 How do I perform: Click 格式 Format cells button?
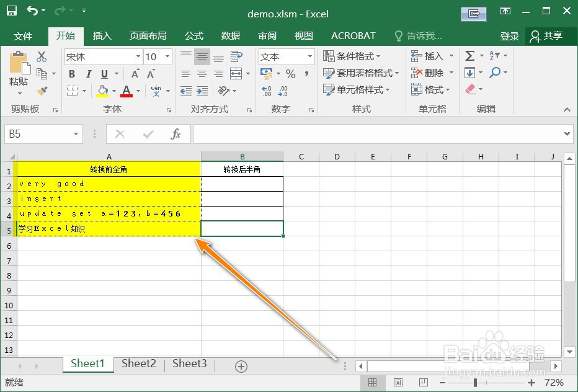tap(430, 89)
